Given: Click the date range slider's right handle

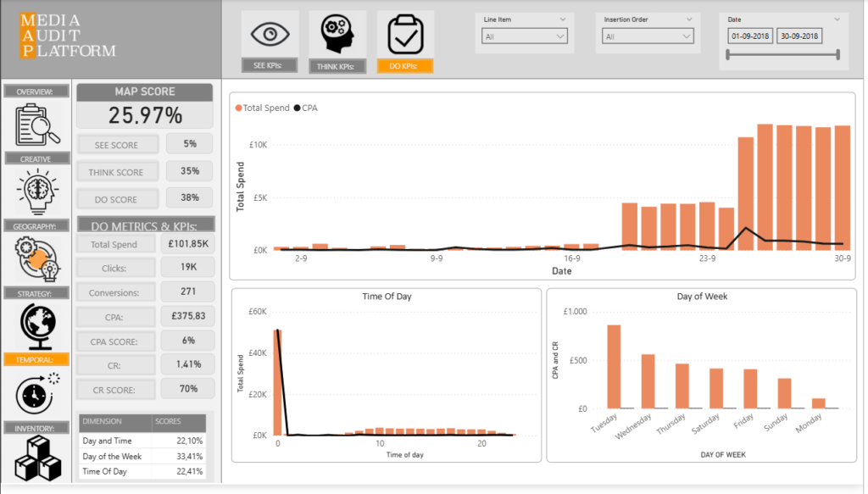Looking at the screenshot, I should click(837, 55).
